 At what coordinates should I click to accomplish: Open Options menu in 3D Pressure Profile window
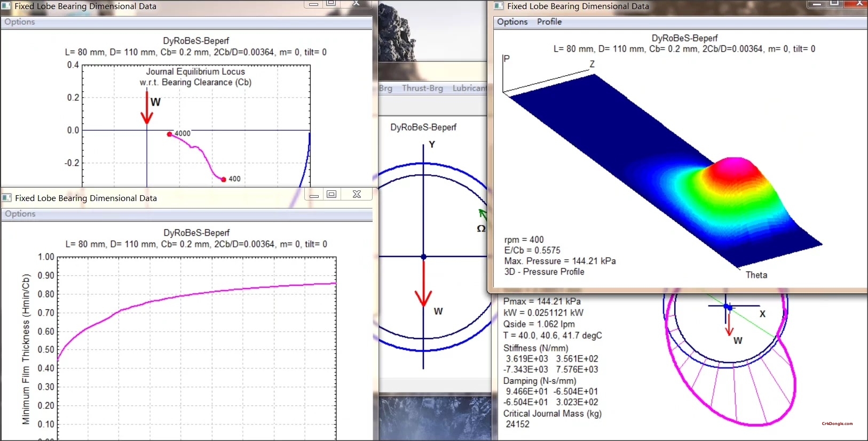tap(512, 22)
